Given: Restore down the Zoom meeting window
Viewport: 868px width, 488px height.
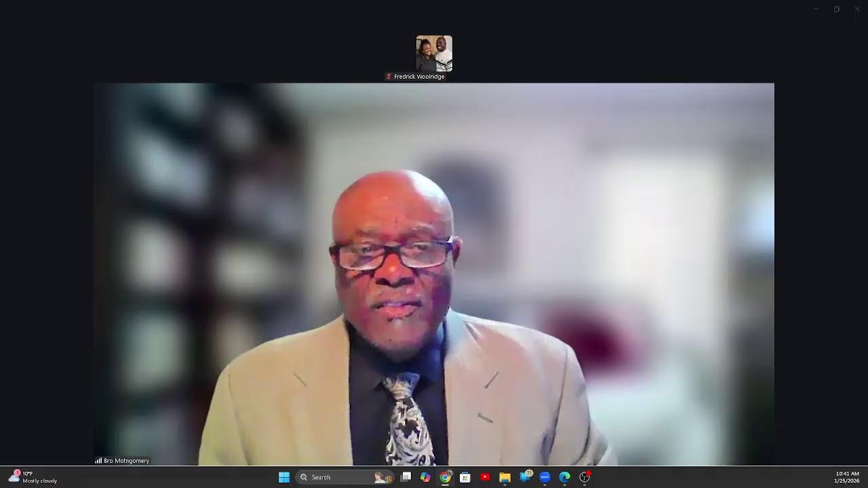Looking at the screenshot, I should point(837,9).
